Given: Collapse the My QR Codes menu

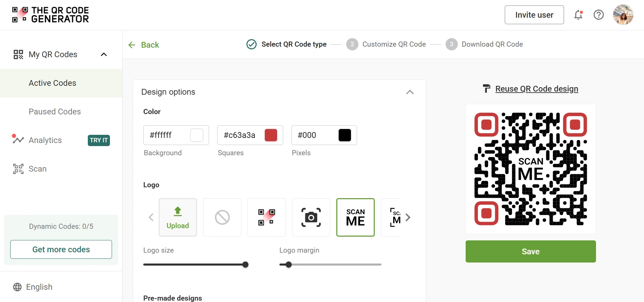Looking at the screenshot, I should [x=104, y=54].
